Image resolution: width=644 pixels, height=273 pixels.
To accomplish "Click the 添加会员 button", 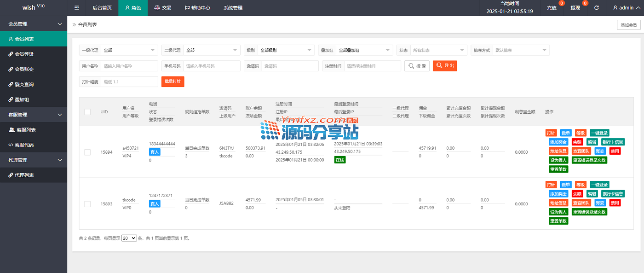I will click(x=628, y=25).
